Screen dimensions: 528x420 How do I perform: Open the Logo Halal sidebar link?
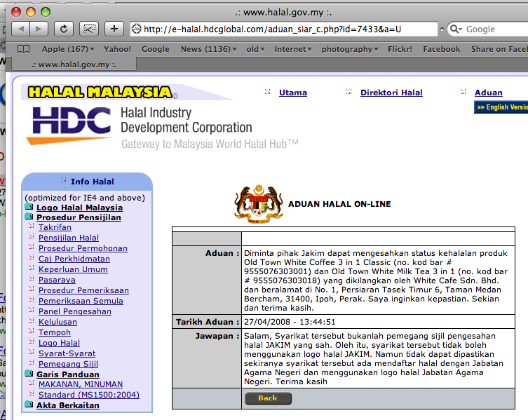tap(59, 343)
